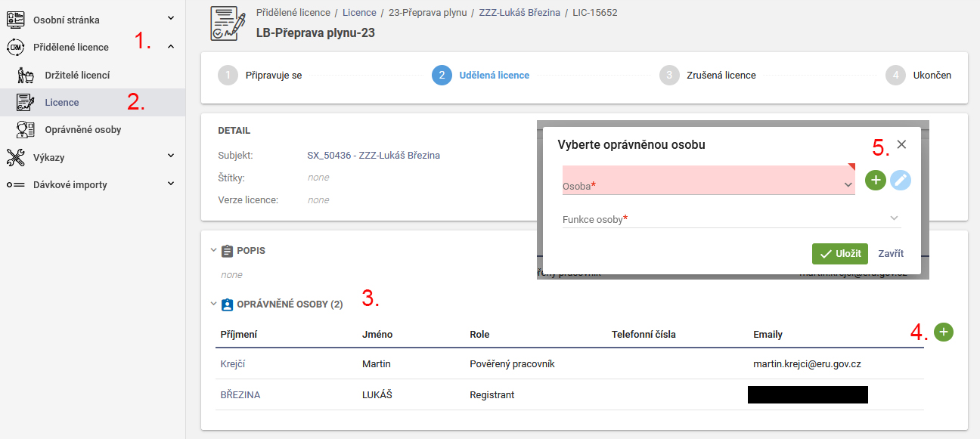Click the Držitelé licencí sidebar icon
Screen dimensions: 980x439
point(25,75)
